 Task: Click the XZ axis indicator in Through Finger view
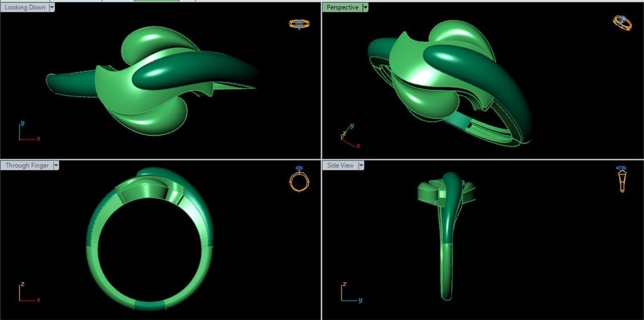click(x=29, y=292)
